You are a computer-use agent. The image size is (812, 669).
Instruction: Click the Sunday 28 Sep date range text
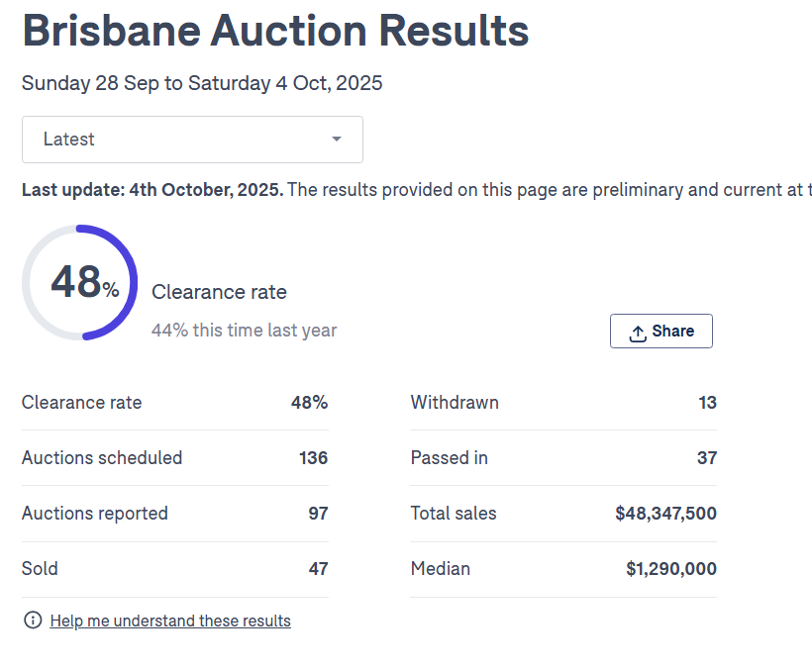[202, 83]
